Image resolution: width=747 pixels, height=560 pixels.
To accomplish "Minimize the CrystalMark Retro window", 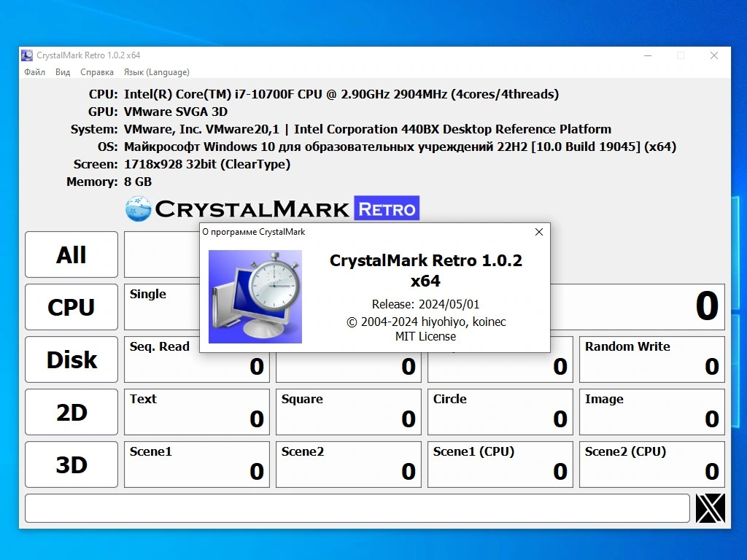I will coord(648,55).
